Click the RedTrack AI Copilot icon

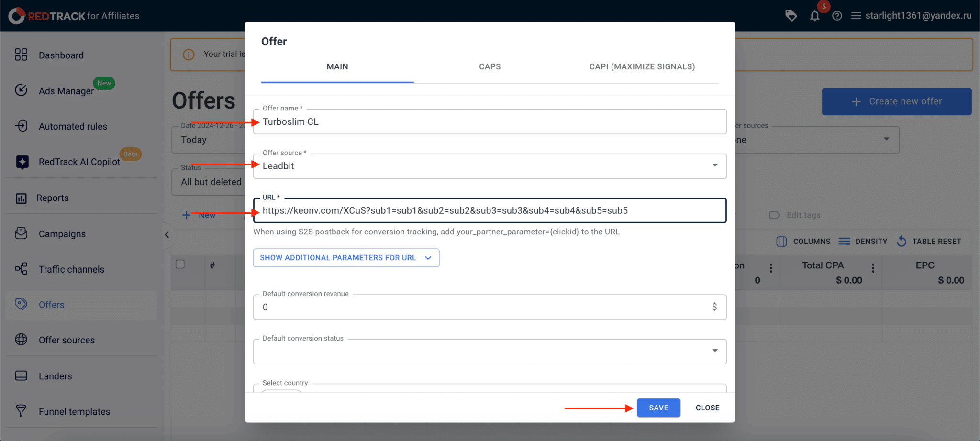pos(22,162)
